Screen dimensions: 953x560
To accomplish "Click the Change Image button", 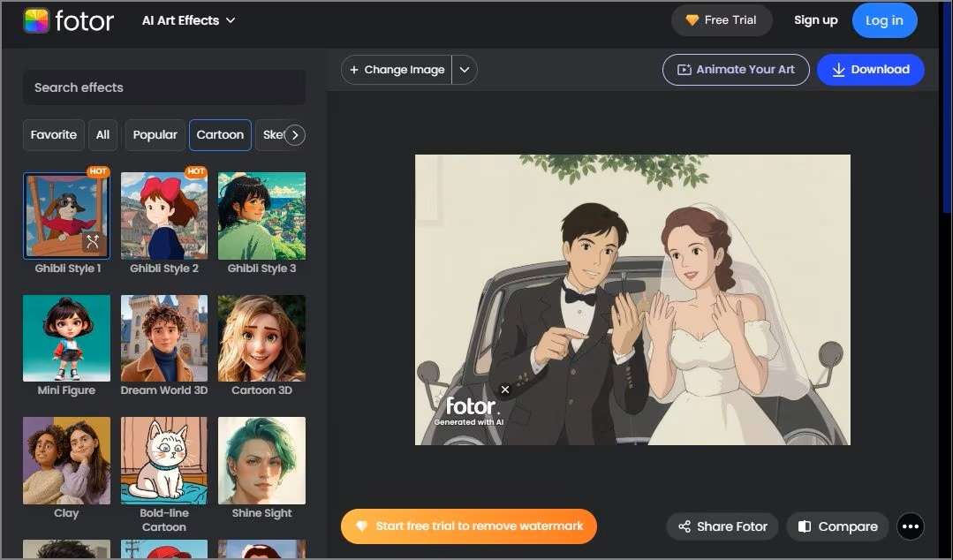I will [x=397, y=70].
